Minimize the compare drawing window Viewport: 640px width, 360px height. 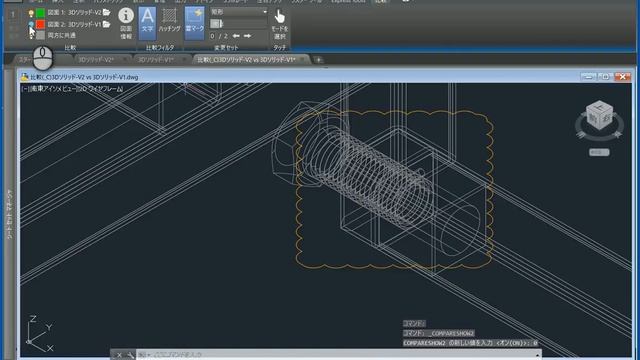point(588,76)
